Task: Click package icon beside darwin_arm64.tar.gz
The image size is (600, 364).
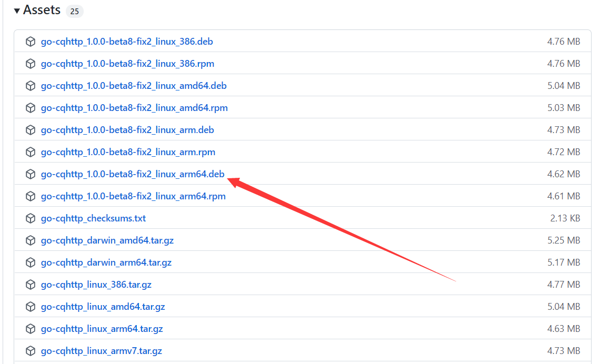Action: [x=31, y=262]
